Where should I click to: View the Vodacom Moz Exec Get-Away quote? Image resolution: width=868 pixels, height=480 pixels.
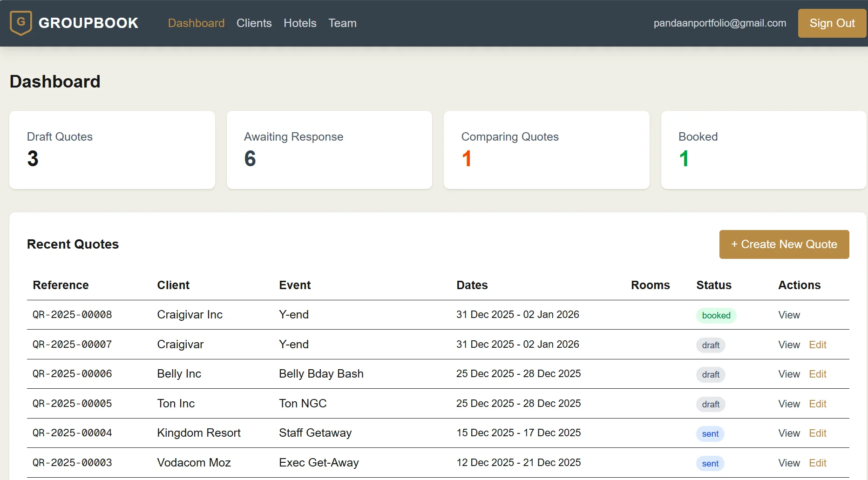789,463
